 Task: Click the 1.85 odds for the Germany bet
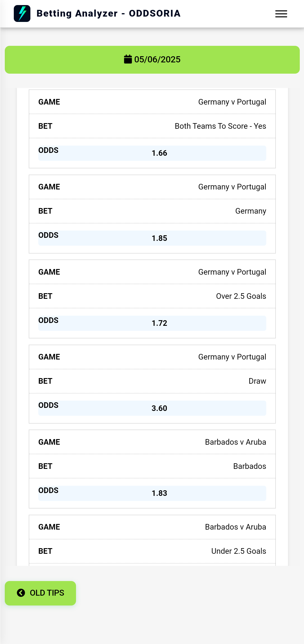coord(159,238)
